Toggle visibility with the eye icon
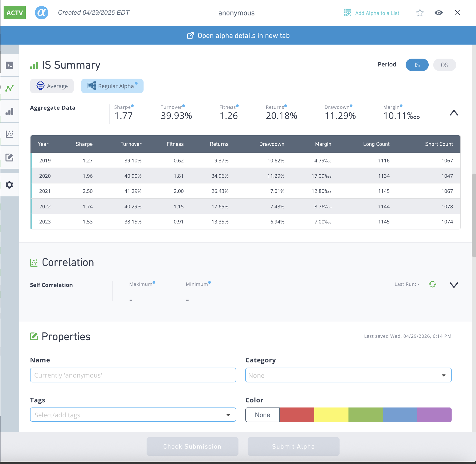The image size is (476, 464). point(438,13)
